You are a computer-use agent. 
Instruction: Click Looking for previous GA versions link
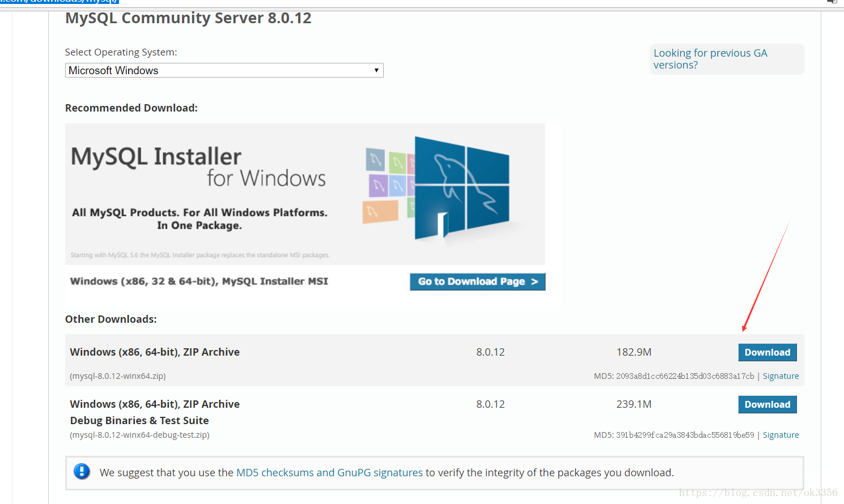[x=710, y=59]
